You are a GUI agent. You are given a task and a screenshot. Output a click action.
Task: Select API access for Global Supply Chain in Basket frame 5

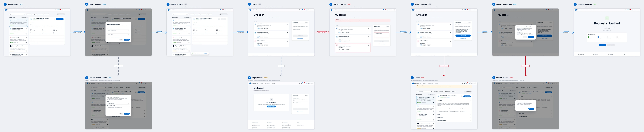point(266,37)
